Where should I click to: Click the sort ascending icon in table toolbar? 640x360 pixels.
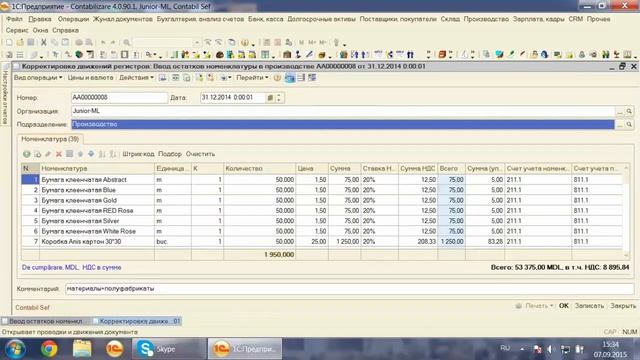point(102,154)
